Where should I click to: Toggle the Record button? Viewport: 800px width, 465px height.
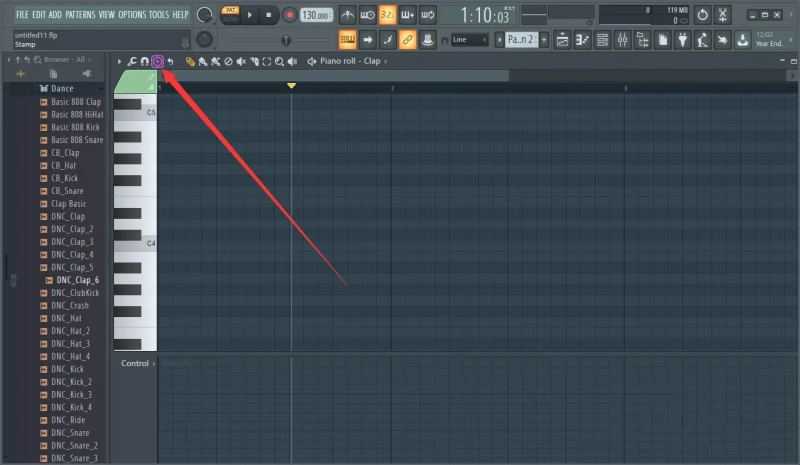point(289,15)
